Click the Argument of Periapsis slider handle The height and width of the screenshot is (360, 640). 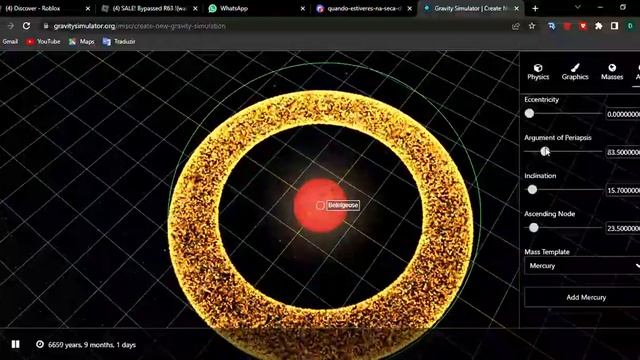[x=544, y=151]
